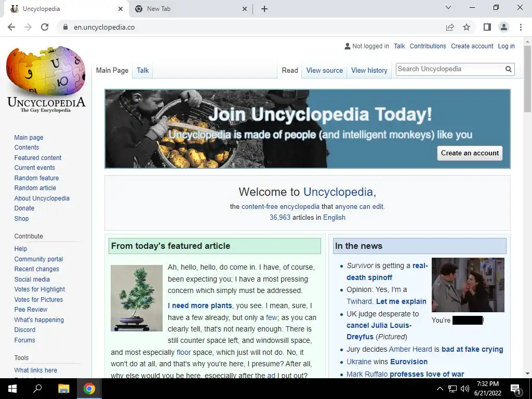Open the Chrome profile avatar
This screenshot has width=532, height=399.
point(504,27)
